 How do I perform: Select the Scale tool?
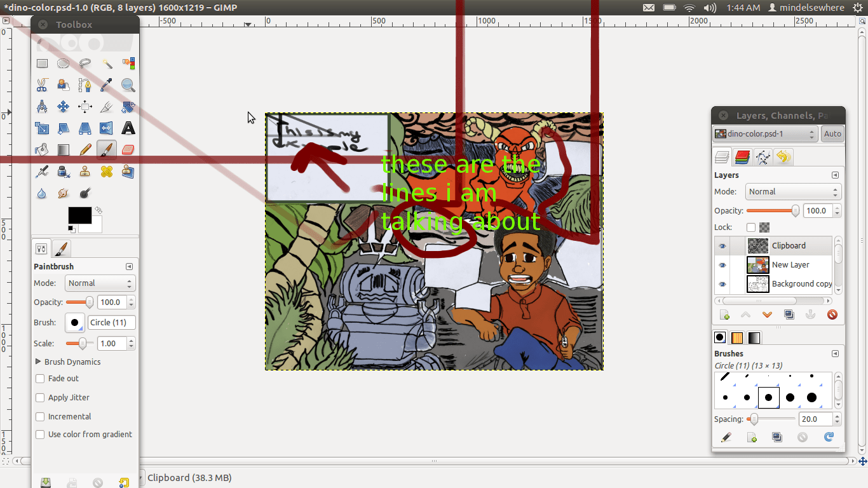pyautogui.click(x=42, y=128)
